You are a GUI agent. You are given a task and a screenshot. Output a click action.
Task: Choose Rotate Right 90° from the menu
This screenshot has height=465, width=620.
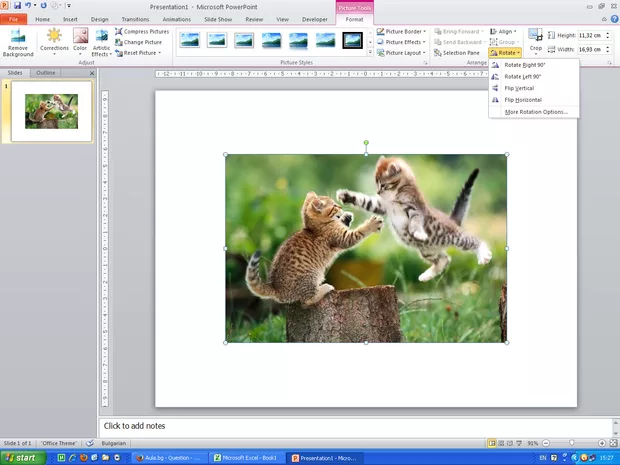tap(524, 65)
